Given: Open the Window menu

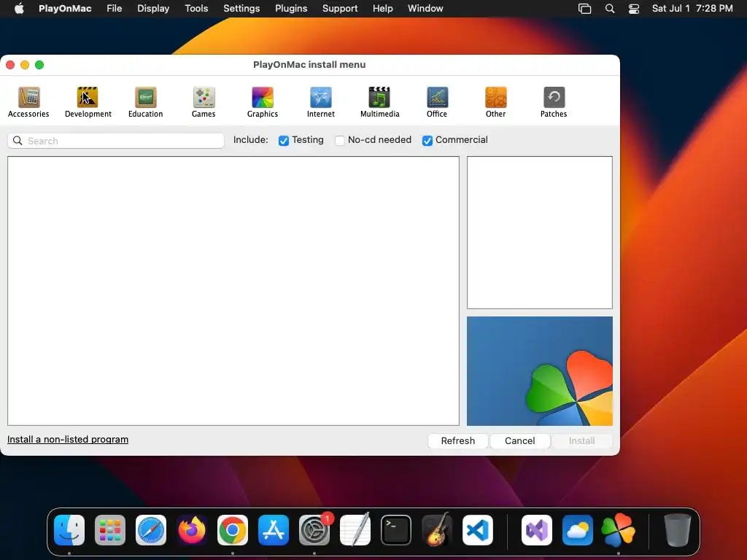Looking at the screenshot, I should point(425,9).
